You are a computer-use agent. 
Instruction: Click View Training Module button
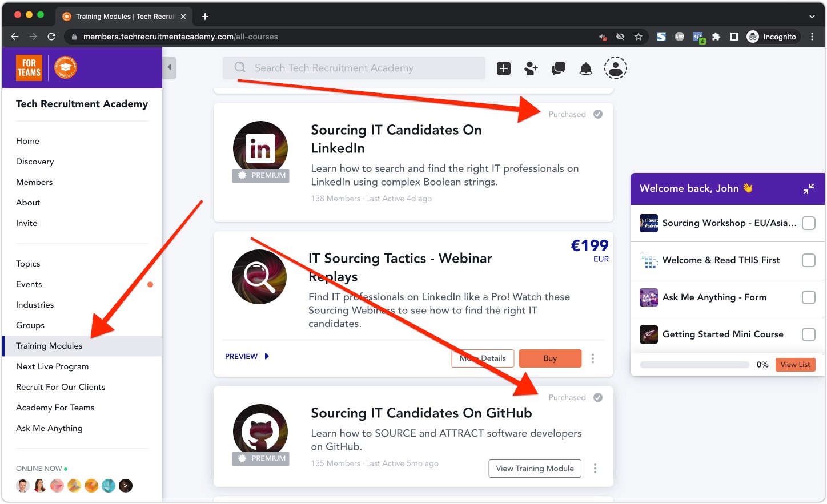[535, 469]
